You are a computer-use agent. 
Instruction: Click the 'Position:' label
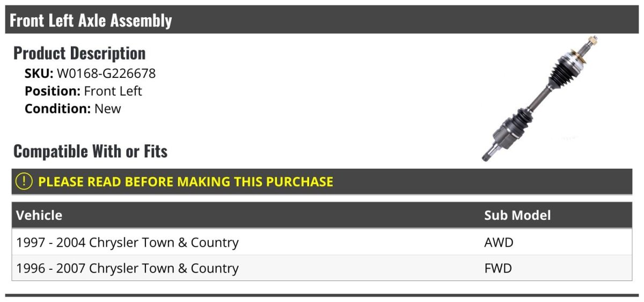53,91
